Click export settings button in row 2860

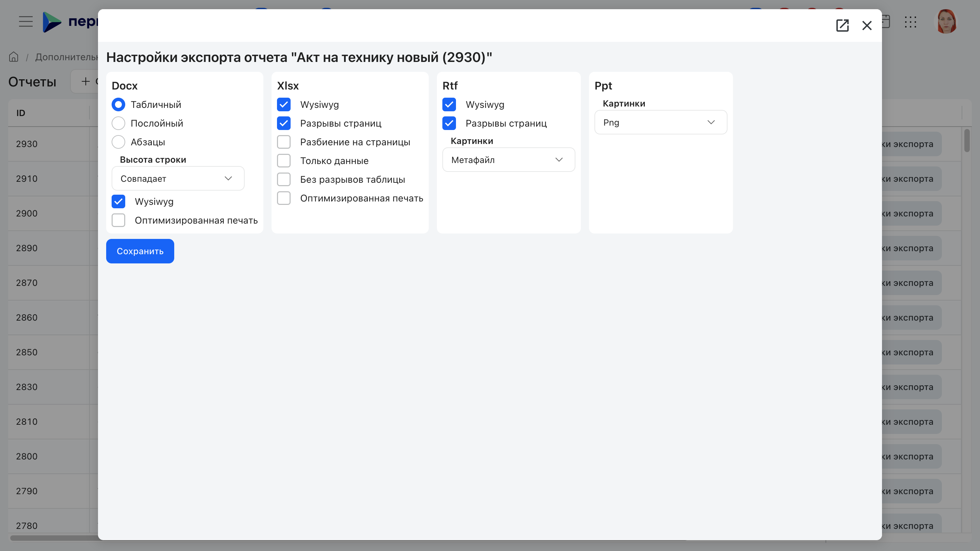tap(911, 317)
